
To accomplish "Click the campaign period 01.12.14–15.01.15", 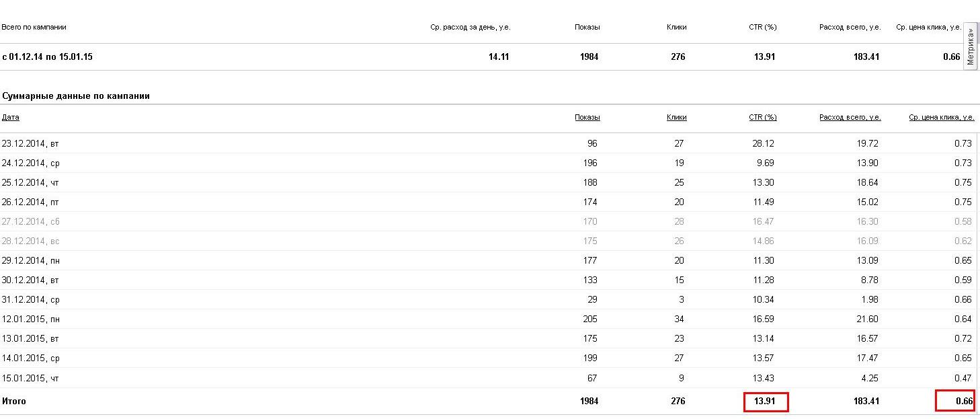I will pyautogui.click(x=47, y=57).
